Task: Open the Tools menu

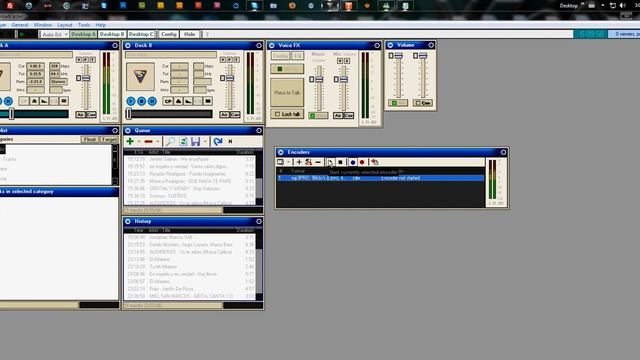Action: point(84,25)
